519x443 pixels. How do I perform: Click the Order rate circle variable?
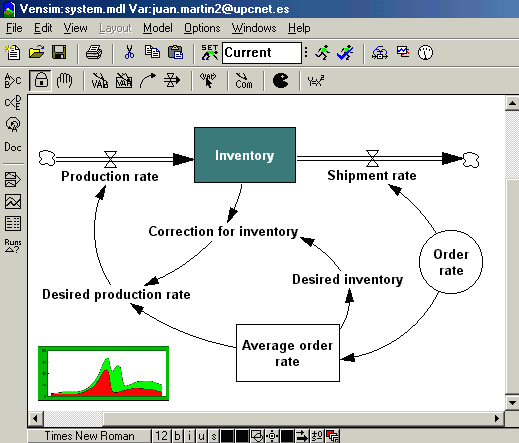451,262
